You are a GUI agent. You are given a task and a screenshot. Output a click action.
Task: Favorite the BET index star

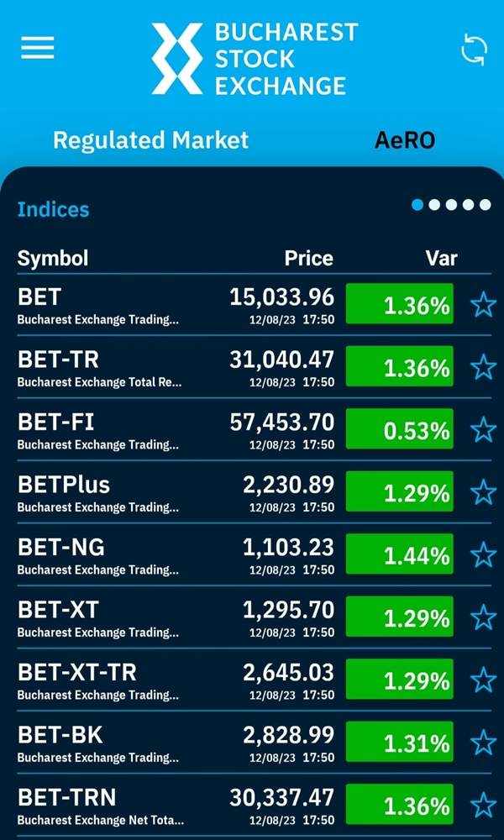pos(483,306)
